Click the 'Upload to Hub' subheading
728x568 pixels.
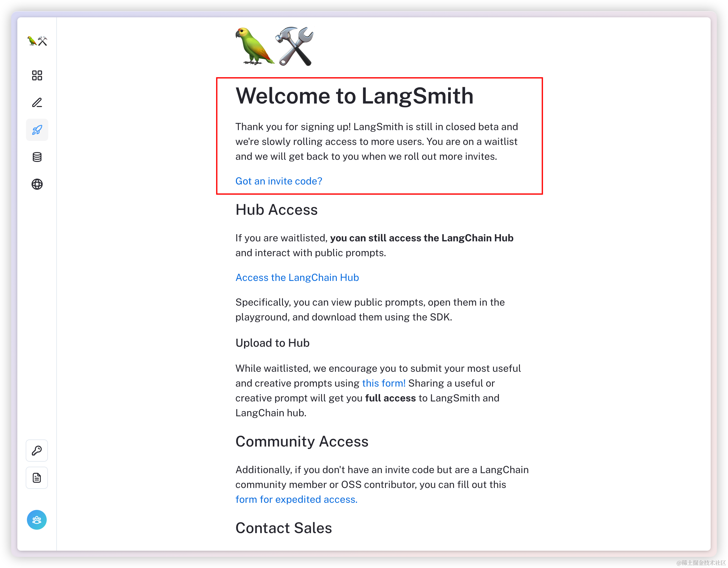(272, 343)
